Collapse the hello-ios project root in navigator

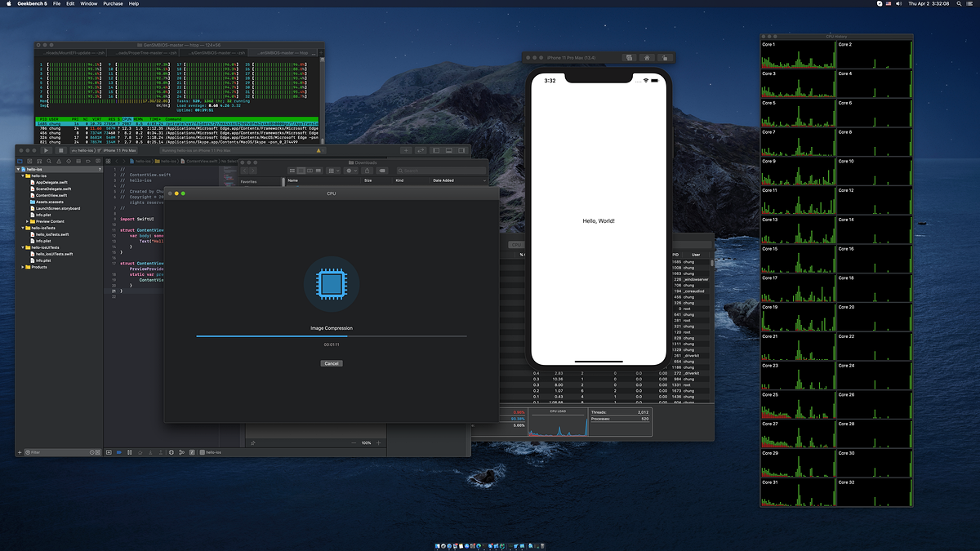pos(19,169)
